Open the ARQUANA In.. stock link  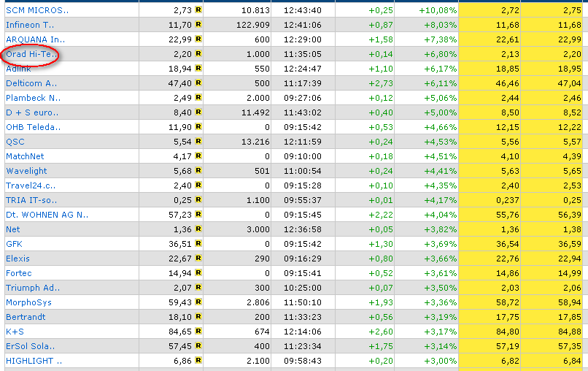tap(35, 39)
